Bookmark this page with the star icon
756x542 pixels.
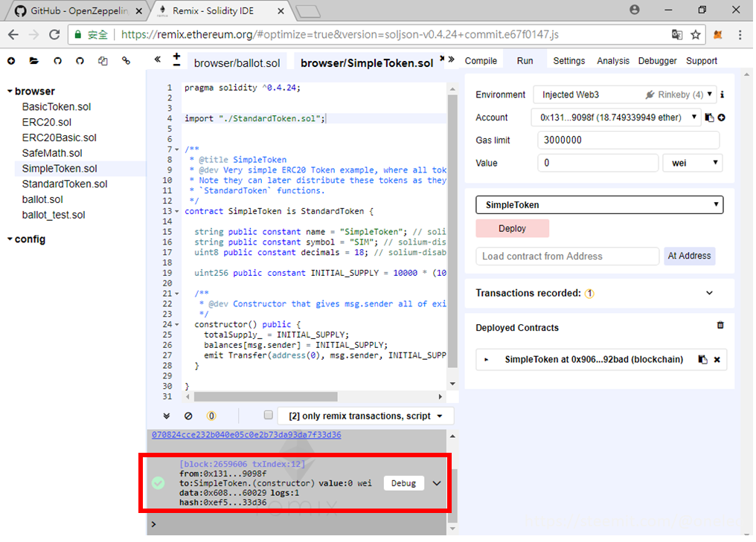point(695,35)
